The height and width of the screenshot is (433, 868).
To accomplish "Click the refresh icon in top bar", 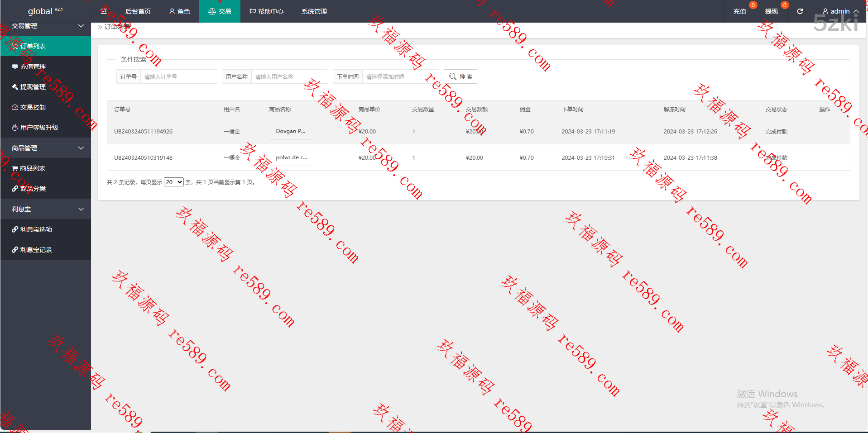I will tap(800, 11).
